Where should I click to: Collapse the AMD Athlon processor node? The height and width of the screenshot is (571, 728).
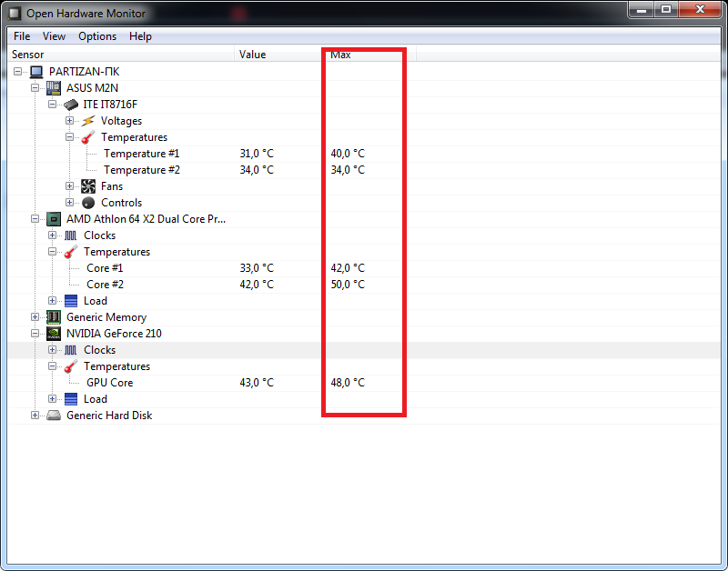(35, 218)
